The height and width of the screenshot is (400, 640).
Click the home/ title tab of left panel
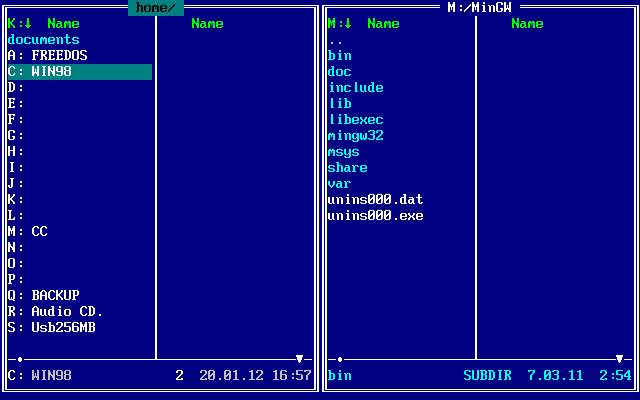[x=155, y=8]
